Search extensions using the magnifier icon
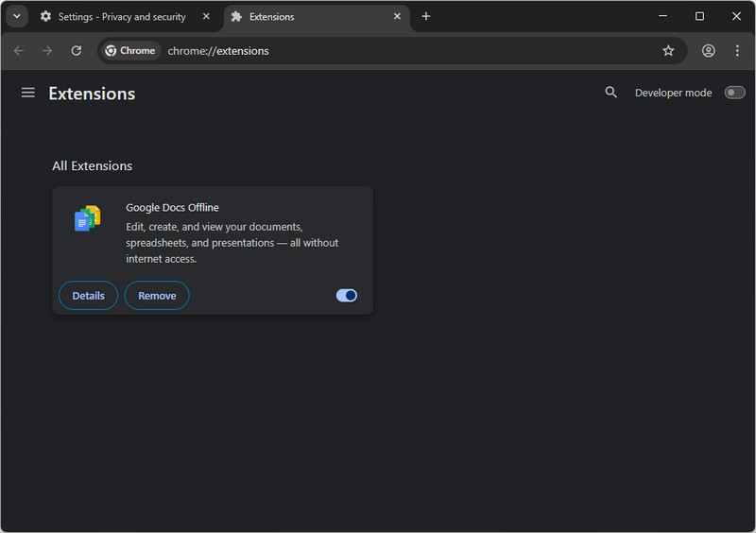Viewport: 756px width, 533px height. tap(610, 92)
